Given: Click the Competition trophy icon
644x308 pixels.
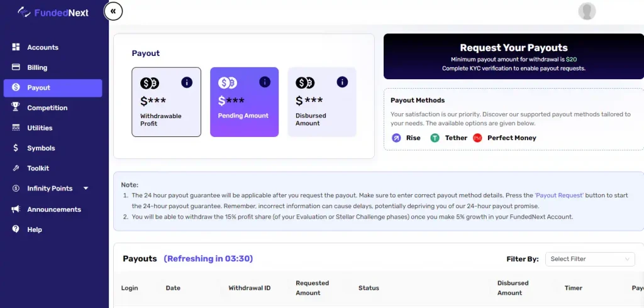Looking at the screenshot, I should tap(16, 107).
